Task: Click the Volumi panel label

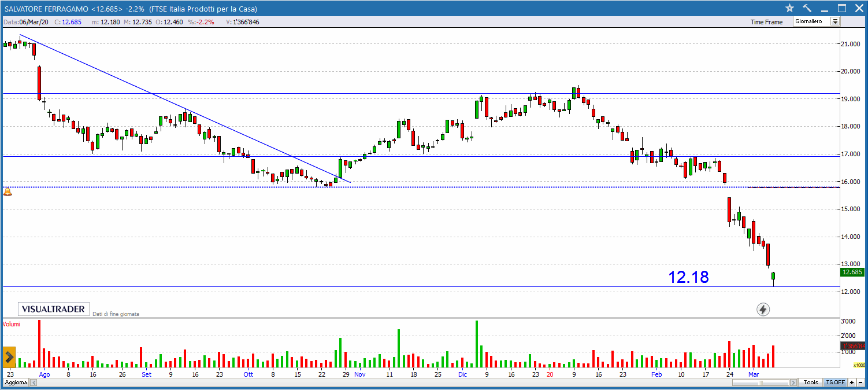Action: (12, 324)
